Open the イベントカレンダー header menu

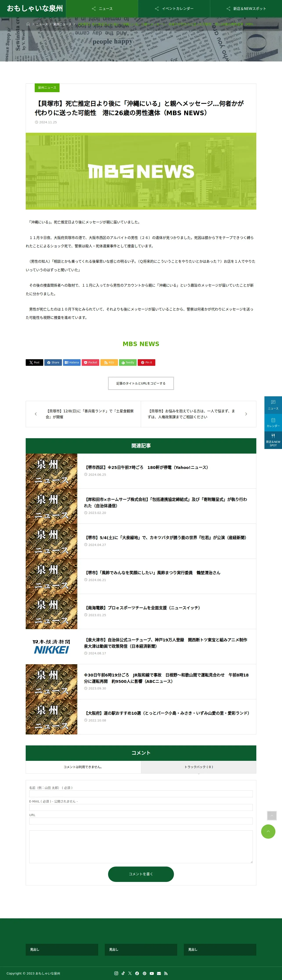coord(174,8)
